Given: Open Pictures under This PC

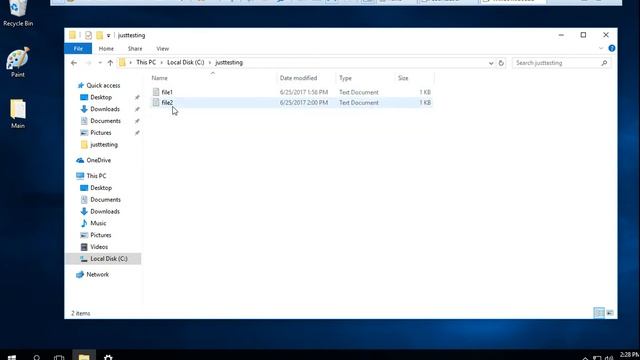Looking at the screenshot, I should (100, 235).
